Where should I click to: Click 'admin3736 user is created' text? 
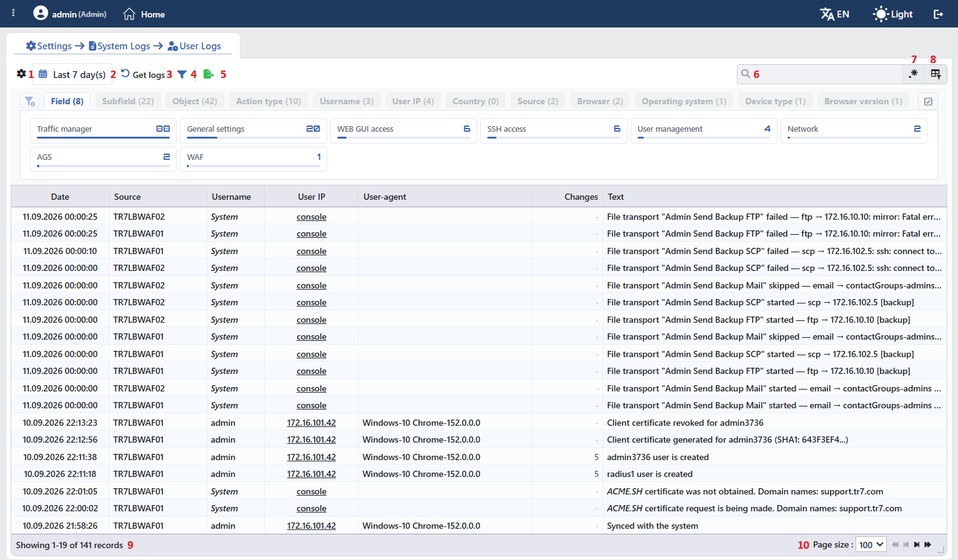(x=658, y=457)
